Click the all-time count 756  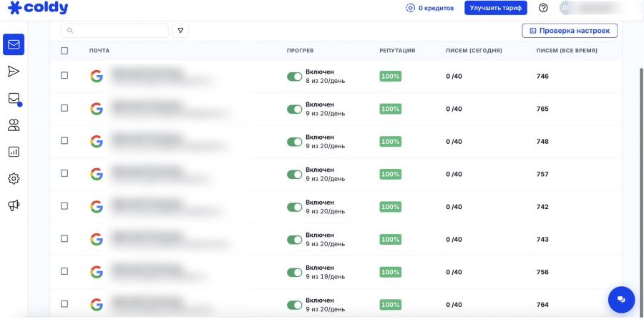(x=542, y=272)
